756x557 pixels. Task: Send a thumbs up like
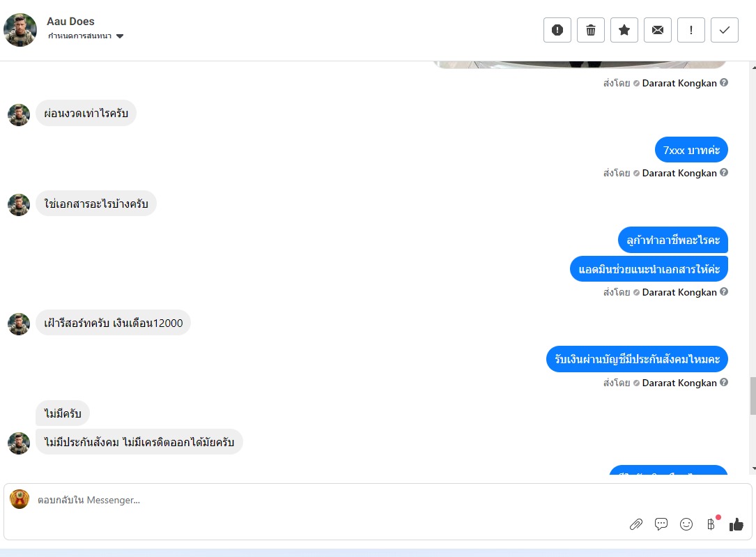tap(736, 524)
